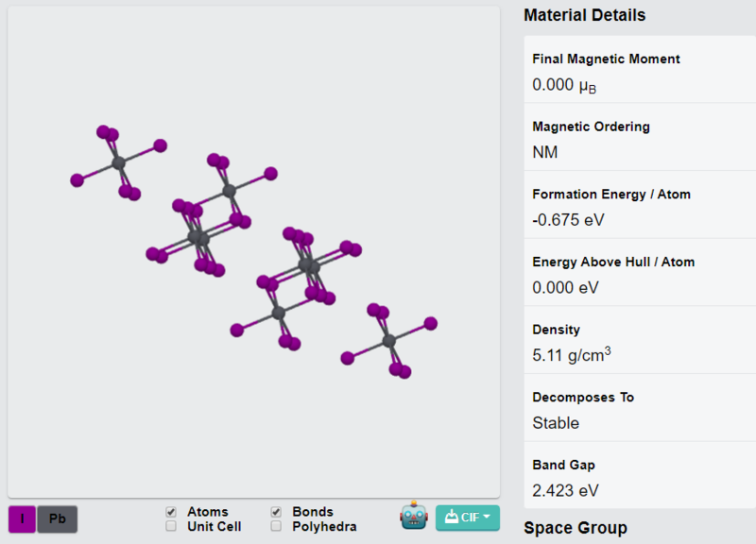Click the top-left Pb atom in viewer
Image resolution: width=756 pixels, height=544 pixels.
119,162
